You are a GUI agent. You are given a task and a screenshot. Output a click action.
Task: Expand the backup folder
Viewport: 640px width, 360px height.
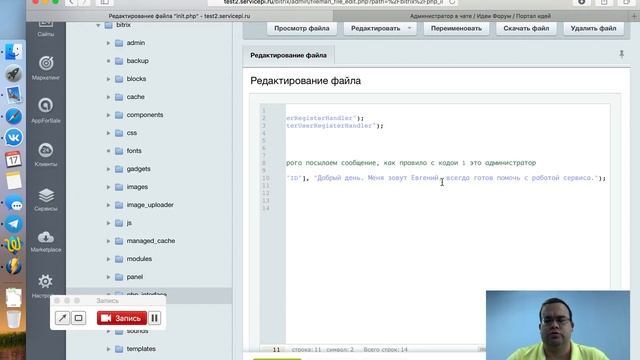click(x=108, y=61)
